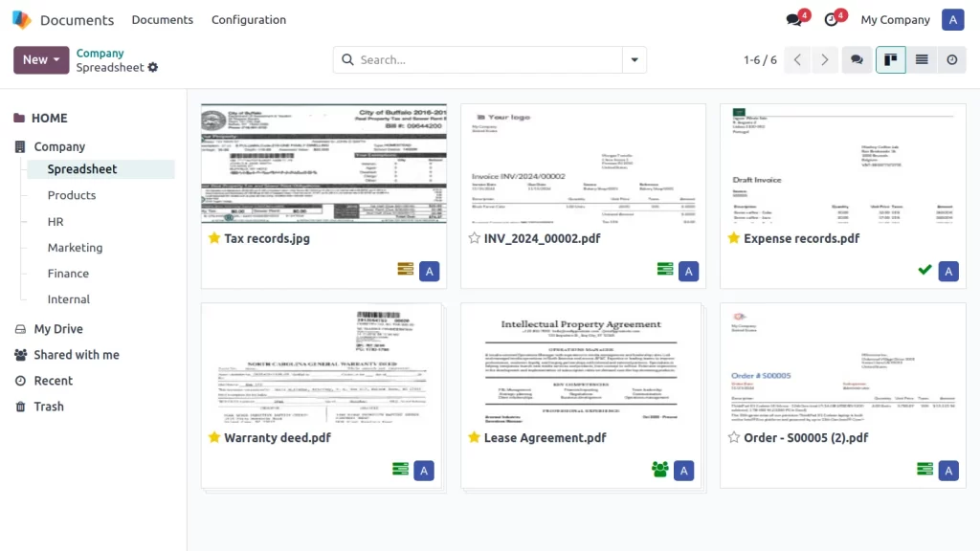
Task: Click the Documents app logo
Action: [x=21, y=20]
